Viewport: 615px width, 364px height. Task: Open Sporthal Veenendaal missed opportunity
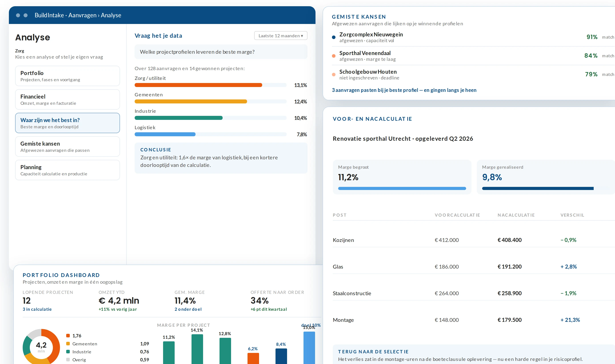tap(473, 56)
